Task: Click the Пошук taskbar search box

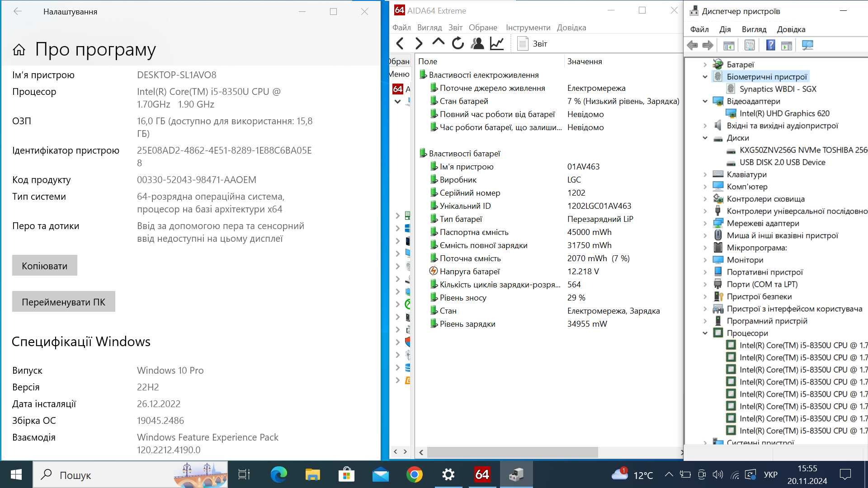Action: click(130, 474)
